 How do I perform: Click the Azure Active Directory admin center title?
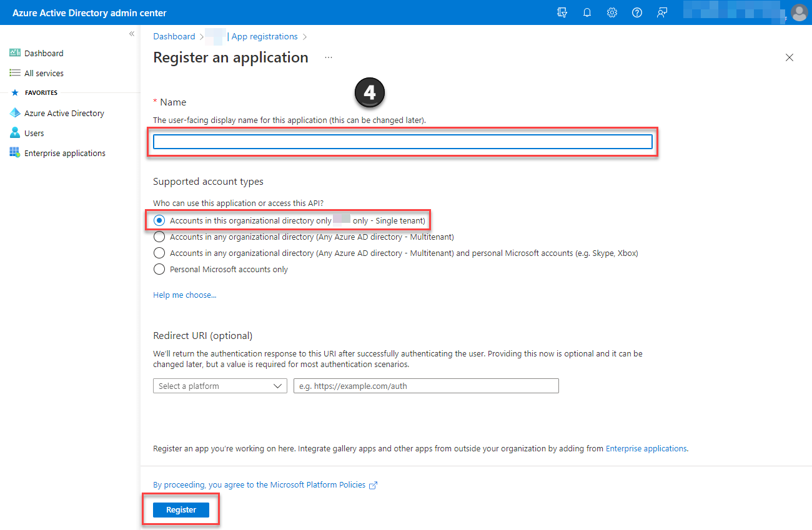89,12
